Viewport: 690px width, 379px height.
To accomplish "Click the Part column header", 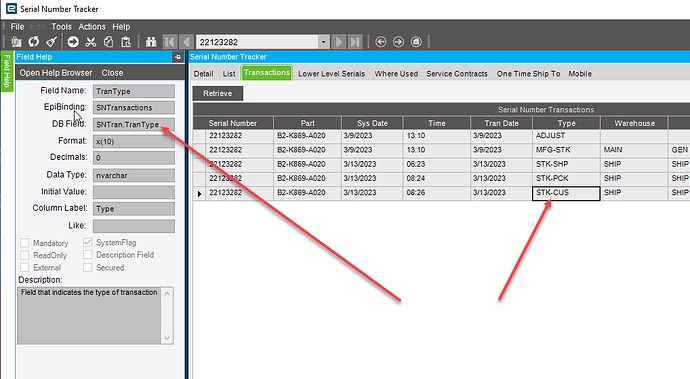I will click(307, 123).
